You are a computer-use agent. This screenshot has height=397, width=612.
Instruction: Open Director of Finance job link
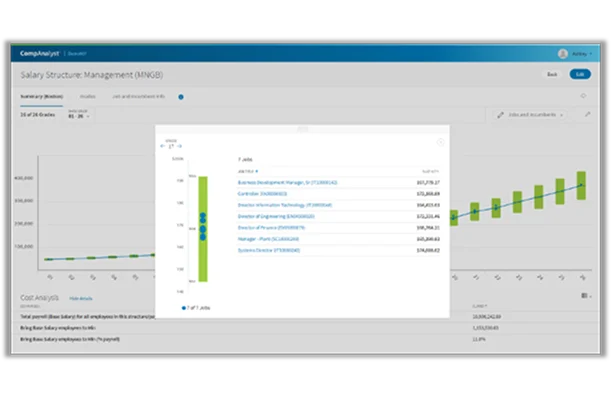pos(271,228)
